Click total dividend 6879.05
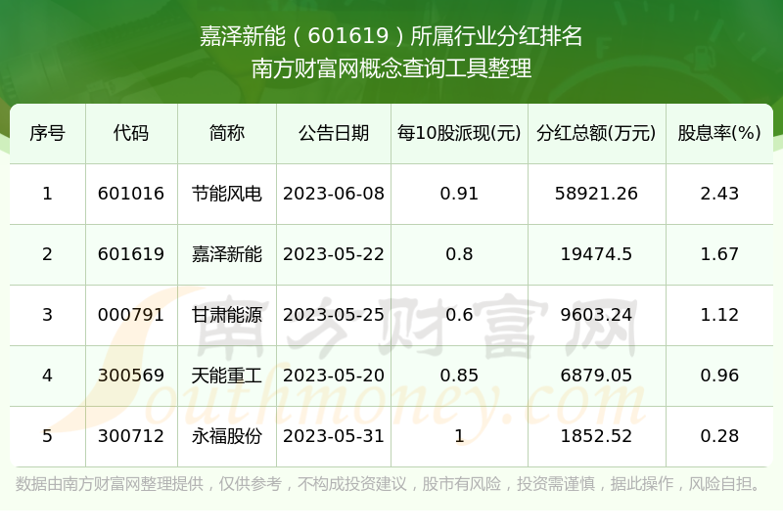The height and width of the screenshot is (532, 783). click(x=596, y=376)
